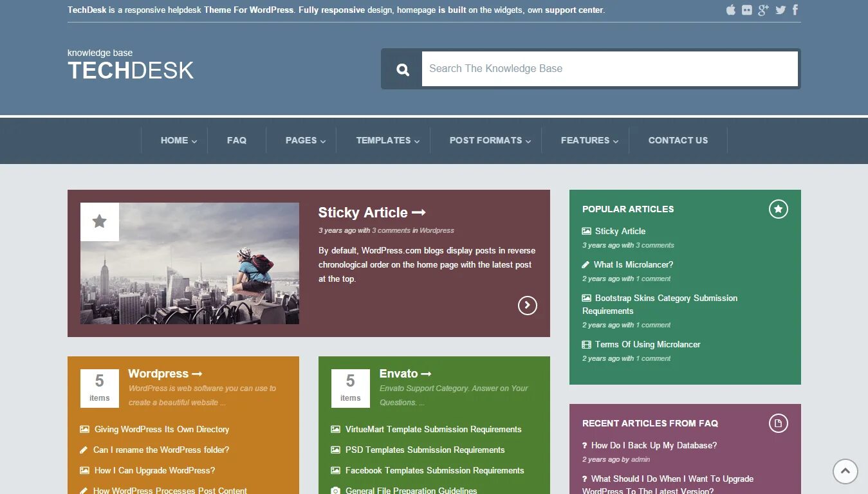Screen dimensions: 868x494
Task: Open the Sticky Article title link in featured card
Action: point(363,212)
